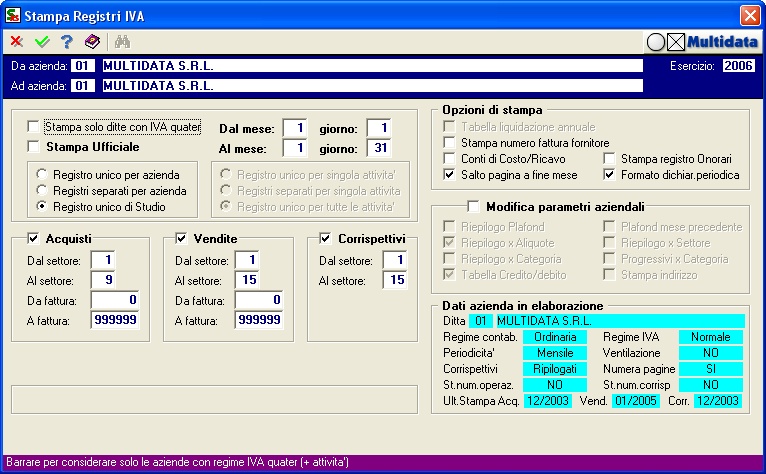Click the Da azienda code field
The width and height of the screenshot is (766, 474).
[x=82, y=66]
